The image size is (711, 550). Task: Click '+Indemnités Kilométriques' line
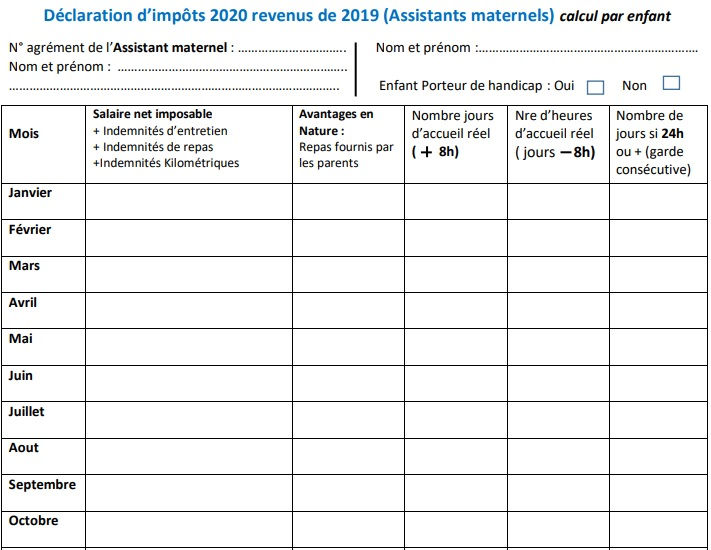point(166,163)
